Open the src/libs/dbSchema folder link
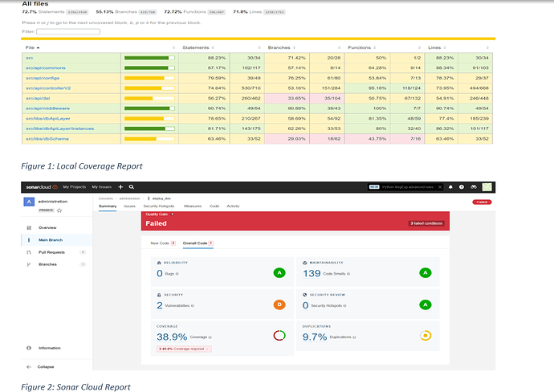 click(x=47, y=139)
